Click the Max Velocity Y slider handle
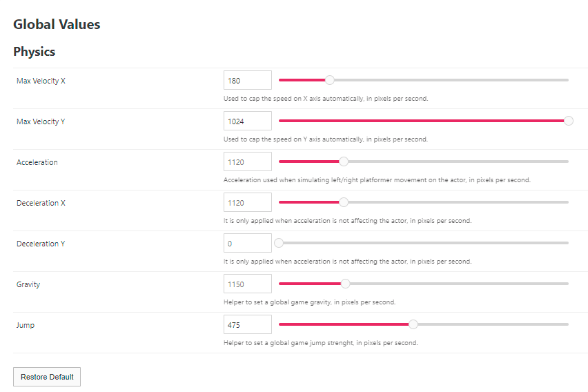Image resolution: width=588 pixels, height=392 pixels. coord(569,121)
